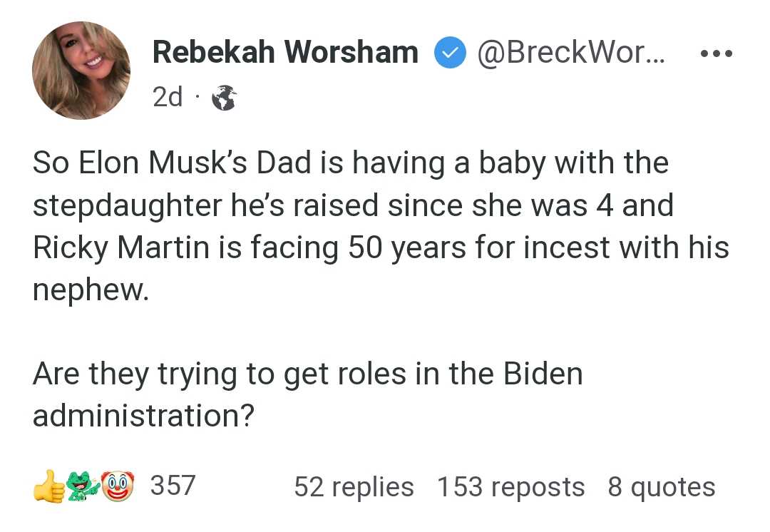Viewport: 770px width, 532px height.
Task: Click the words "Ricky Martin" in the post
Action: click(x=121, y=247)
